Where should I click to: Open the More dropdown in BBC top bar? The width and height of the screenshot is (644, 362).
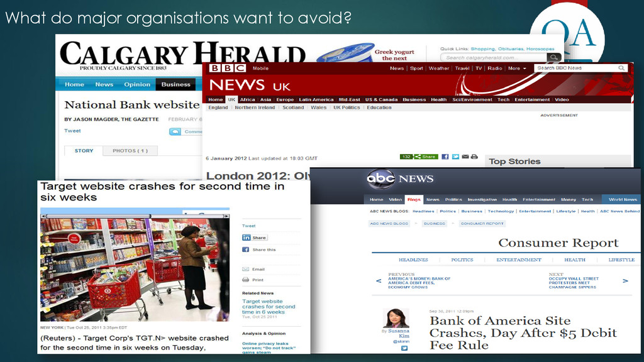[517, 69]
